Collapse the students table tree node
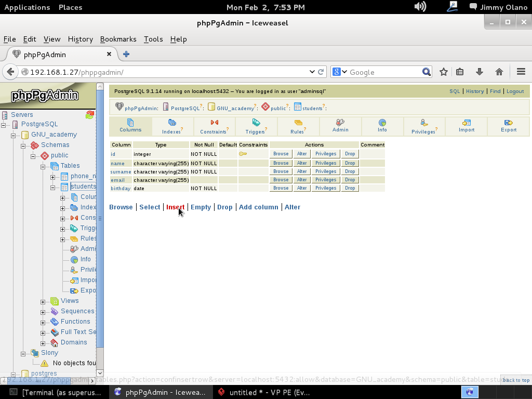The image size is (532, 399). tap(53, 187)
